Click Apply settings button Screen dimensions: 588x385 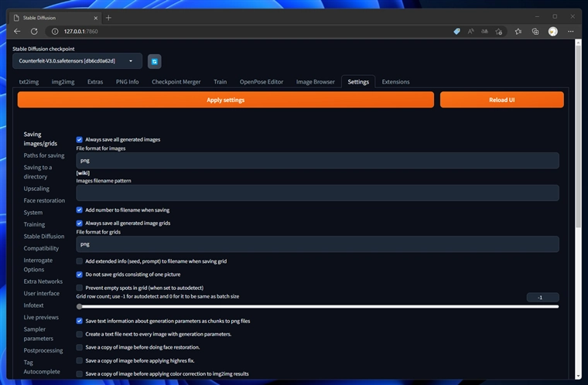[225, 100]
